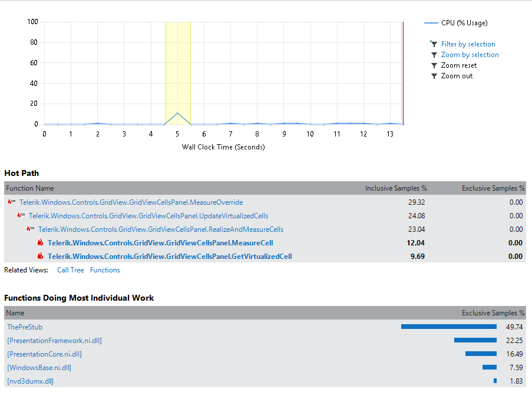Screen dimensions: 532x396
Task: Click inclusive value 23.04
Action: [417, 229]
